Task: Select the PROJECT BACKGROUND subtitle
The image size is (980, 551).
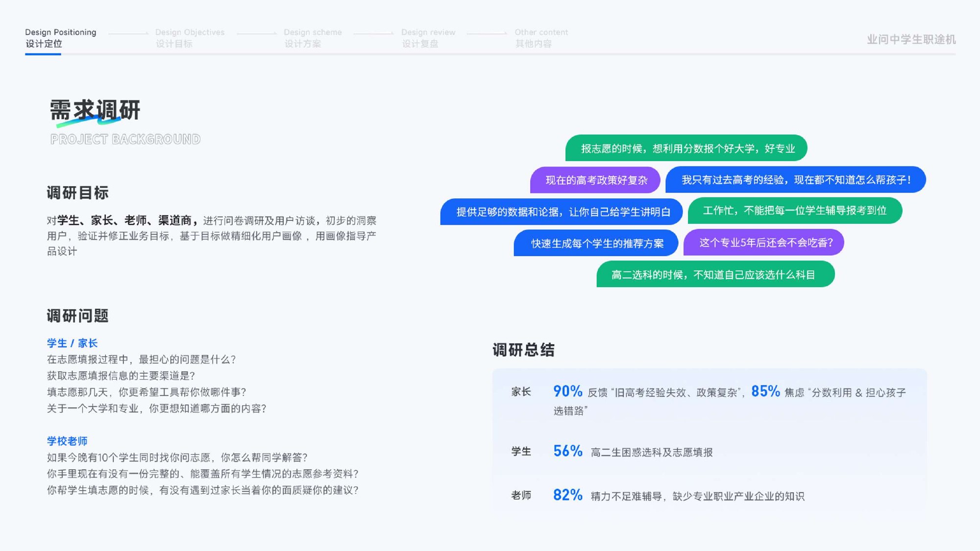Action: pyautogui.click(x=125, y=139)
